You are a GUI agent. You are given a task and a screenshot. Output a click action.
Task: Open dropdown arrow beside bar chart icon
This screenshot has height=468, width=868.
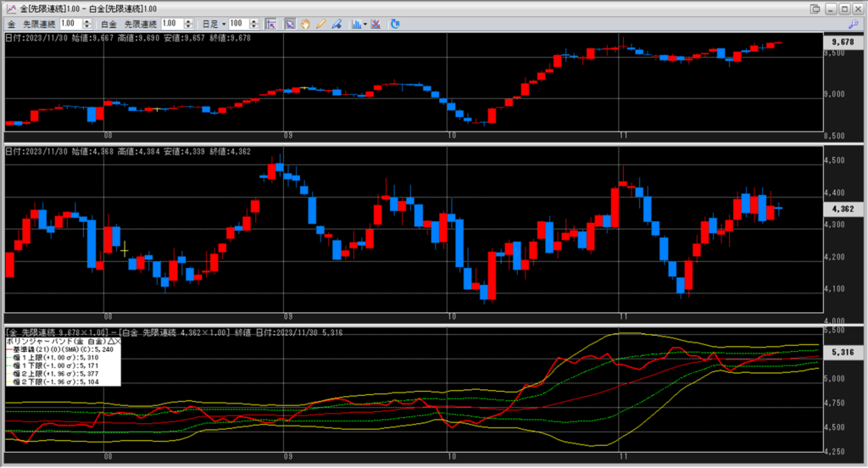(364, 24)
